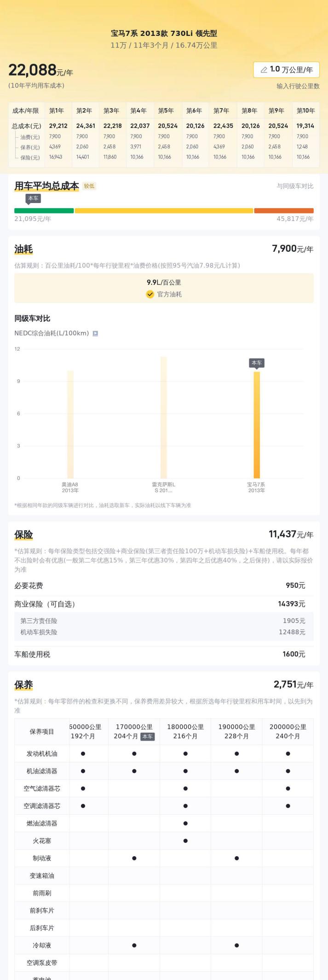Expand the 车船使用税 row

click(164, 654)
